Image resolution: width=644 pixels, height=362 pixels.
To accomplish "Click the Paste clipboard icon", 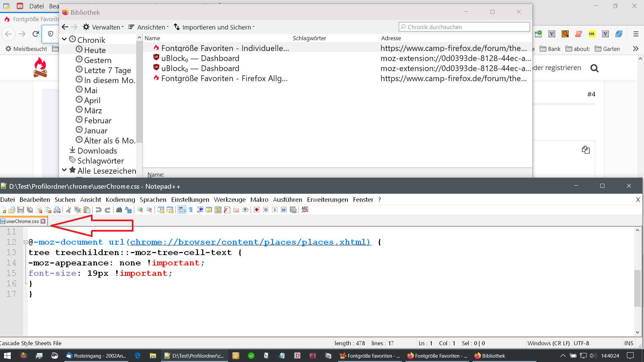I will [87, 210].
